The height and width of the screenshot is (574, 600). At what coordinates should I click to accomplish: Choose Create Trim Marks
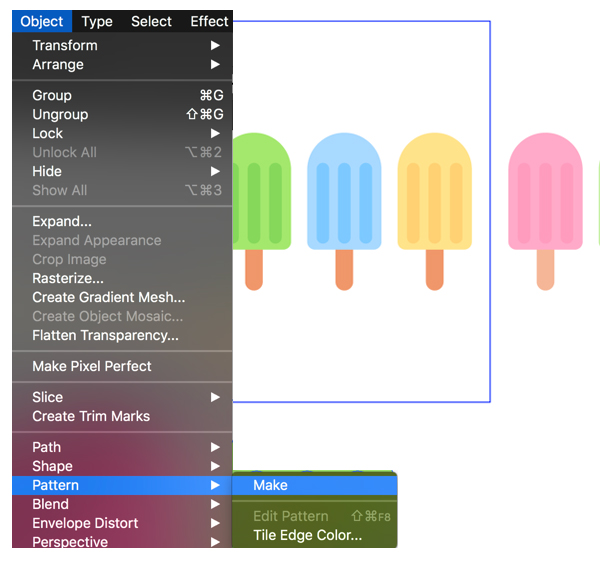(x=91, y=416)
